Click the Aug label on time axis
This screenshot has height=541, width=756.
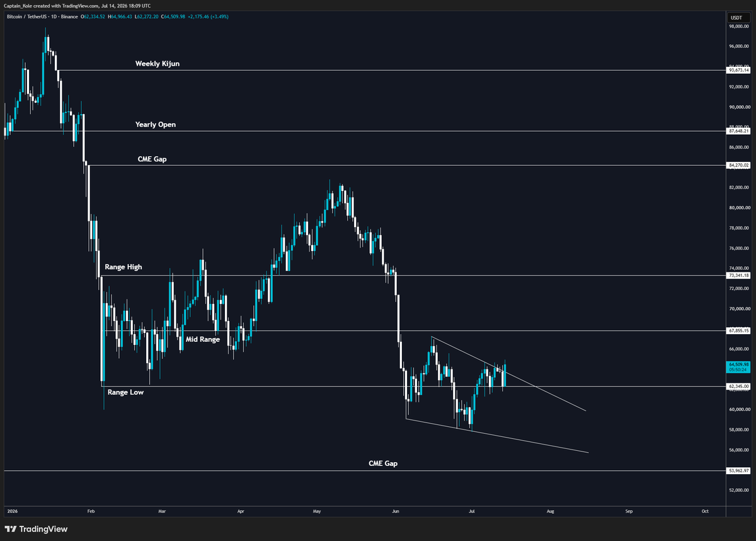pos(551,510)
